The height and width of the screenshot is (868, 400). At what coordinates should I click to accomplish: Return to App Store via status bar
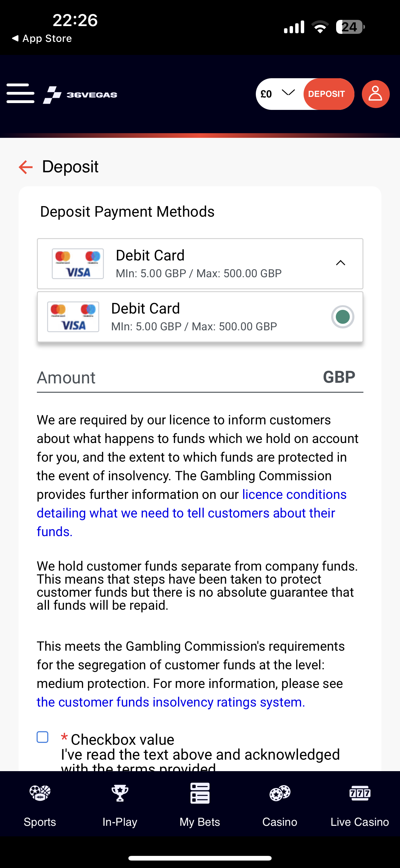[42, 38]
